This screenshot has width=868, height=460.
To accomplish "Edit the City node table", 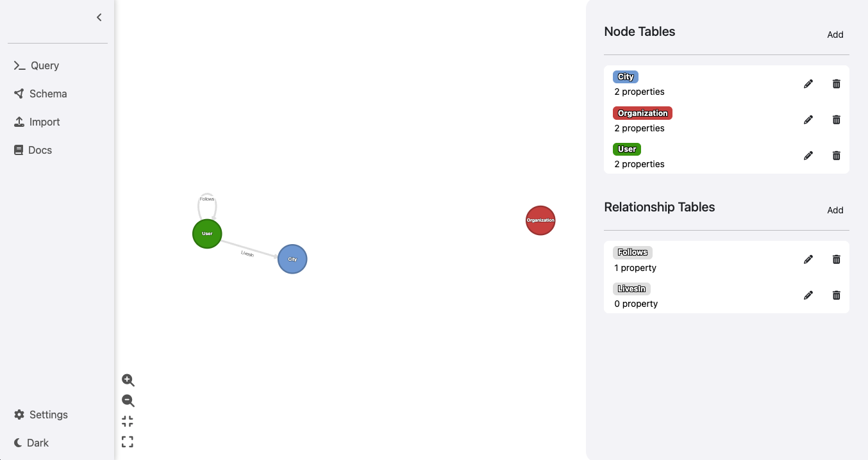I will (x=808, y=84).
